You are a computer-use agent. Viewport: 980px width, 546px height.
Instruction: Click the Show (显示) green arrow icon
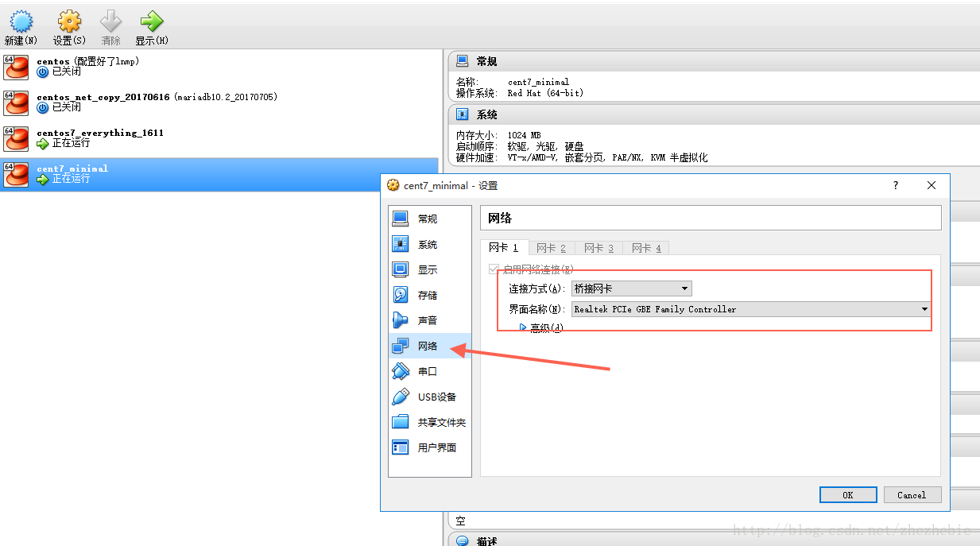point(151,21)
